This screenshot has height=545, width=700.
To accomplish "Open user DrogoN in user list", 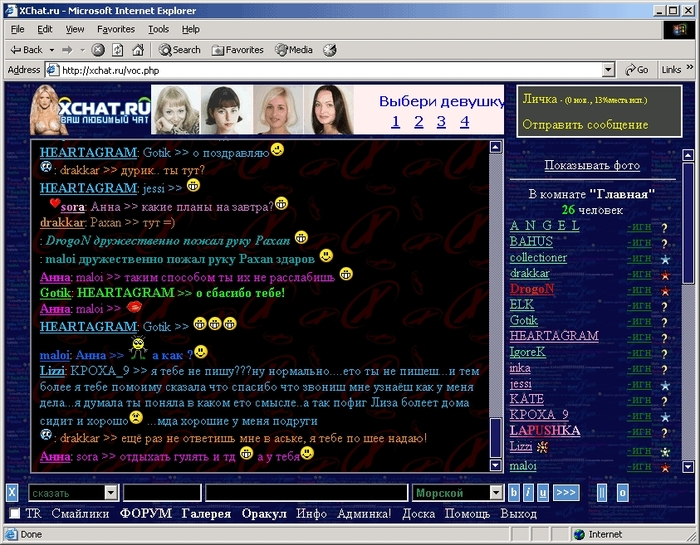I will (532, 289).
